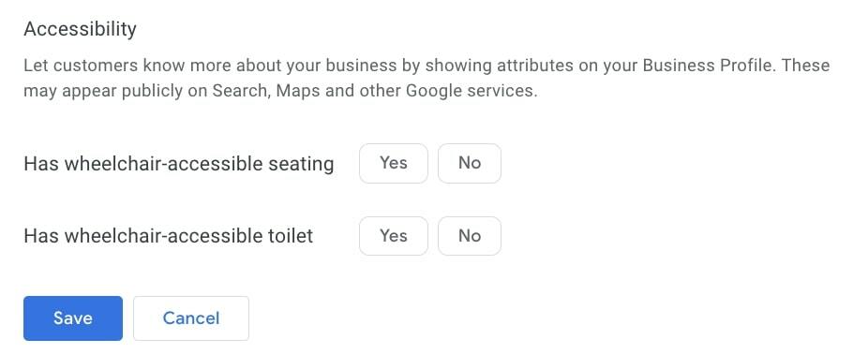Cancel the accessibility changes
This screenshot has width=868, height=354.
click(x=191, y=318)
